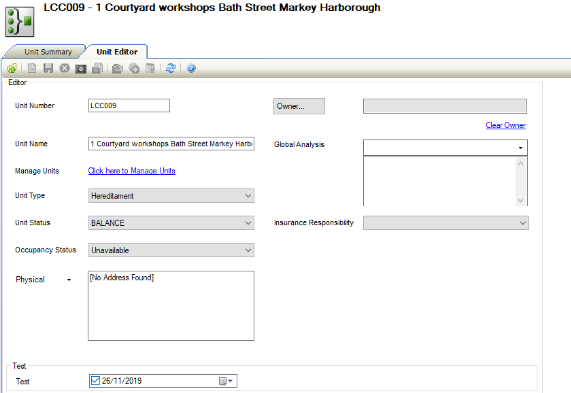Click the new document toolbar icon
Image resolution: width=571 pixels, height=393 pixels.
(32, 68)
